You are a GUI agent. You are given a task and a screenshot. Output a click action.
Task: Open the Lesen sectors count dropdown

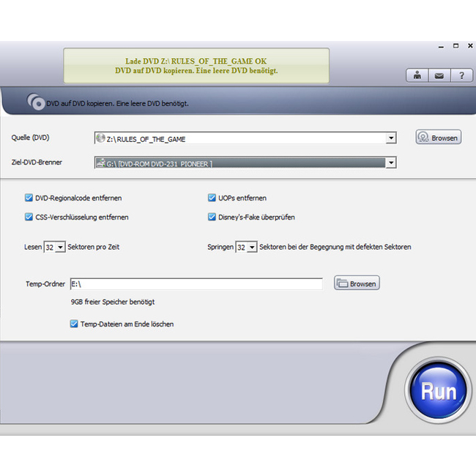[x=60, y=248]
